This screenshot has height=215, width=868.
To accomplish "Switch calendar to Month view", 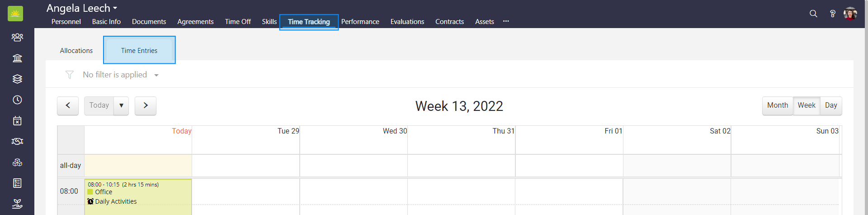I will [777, 105].
